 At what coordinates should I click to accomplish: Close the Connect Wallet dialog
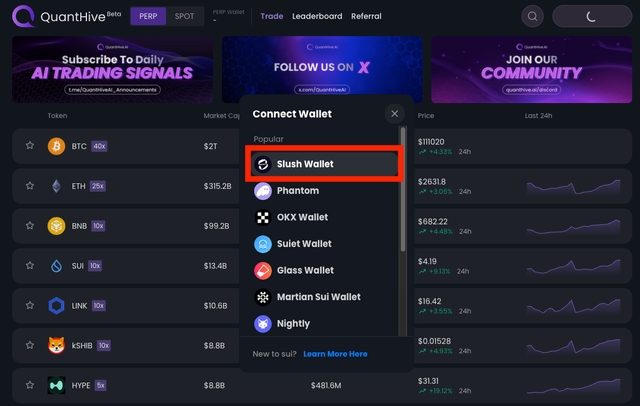click(x=395, y=114)
